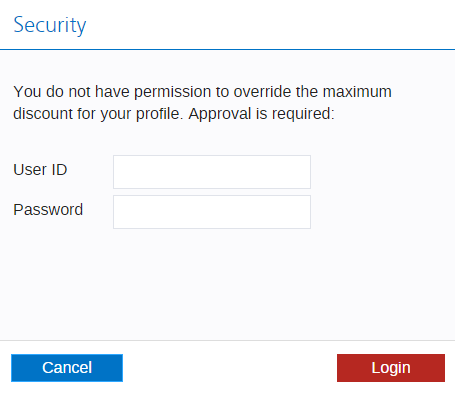This screenshot has height=399, width=455.
Task: Choose Cancel in the dialog footer
Action: (67, 368)
